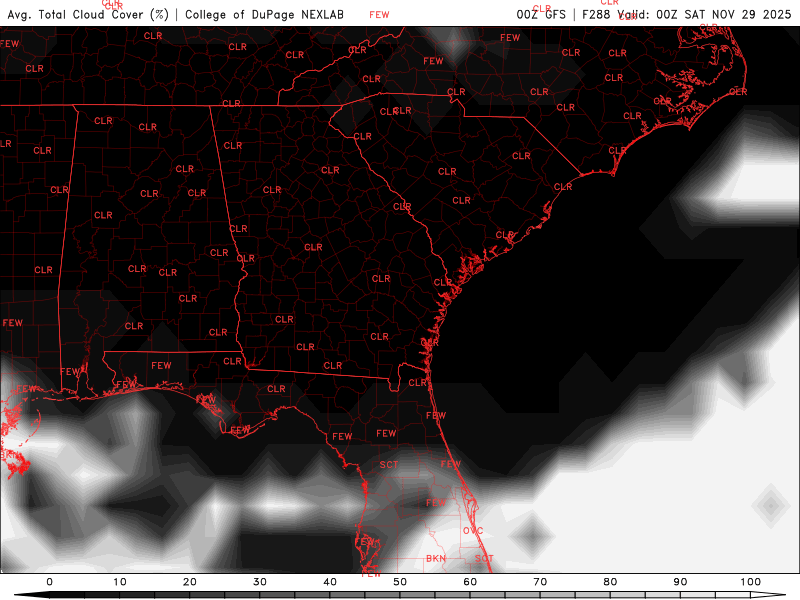Click the 'College of DuPage NEXLAB' text
800x600 pixels.
pyautogui.click(x=264, y=14)
